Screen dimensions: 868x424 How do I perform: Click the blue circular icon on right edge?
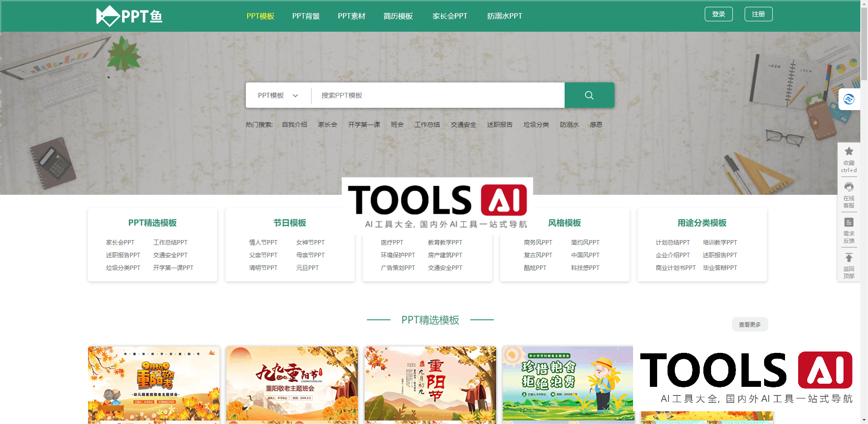point(849,99)
